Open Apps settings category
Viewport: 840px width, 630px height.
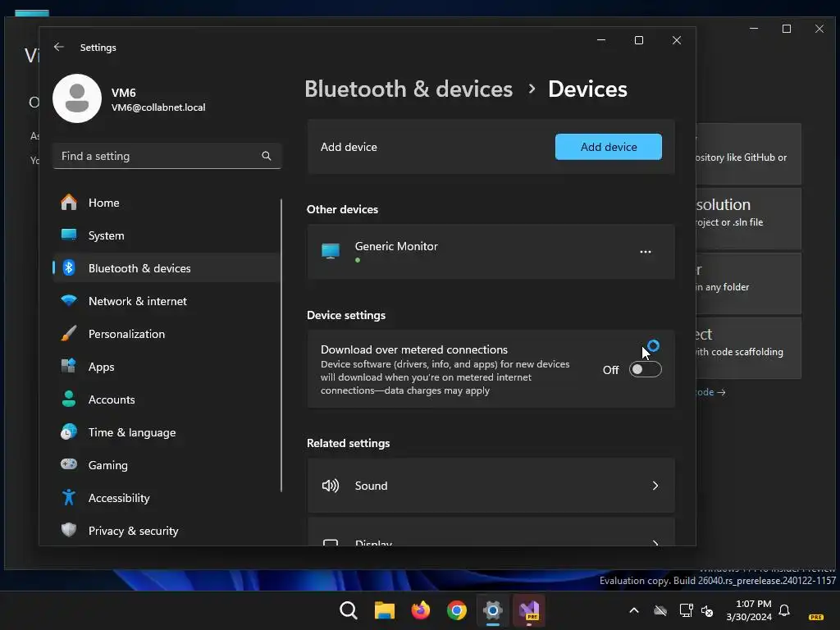[167, 367]
